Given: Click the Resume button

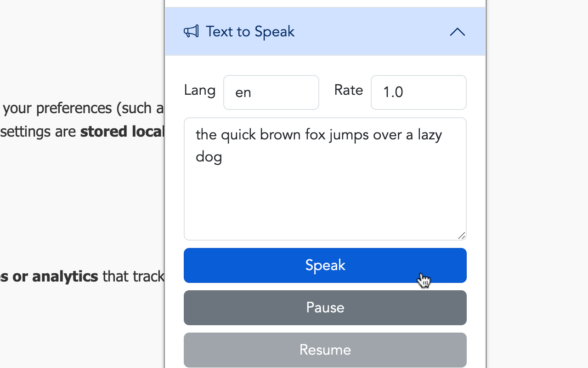Looking at the screenshot, I should (325, 350).
